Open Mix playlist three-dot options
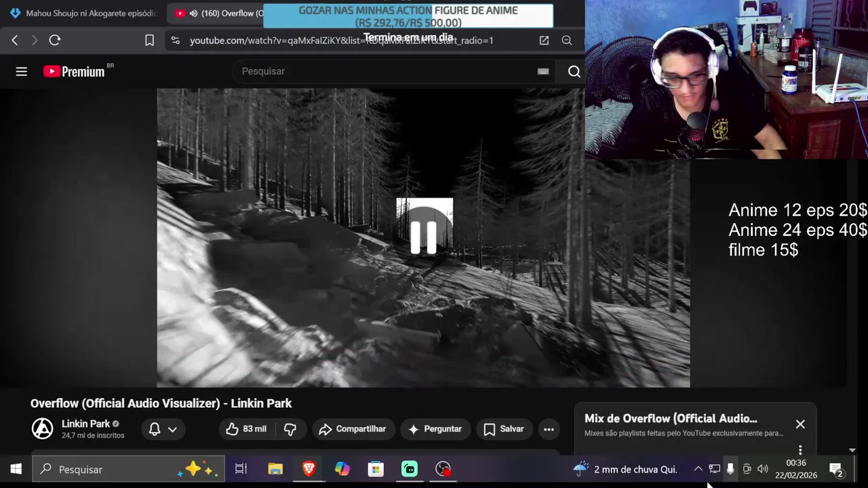 tap(800, 450)
